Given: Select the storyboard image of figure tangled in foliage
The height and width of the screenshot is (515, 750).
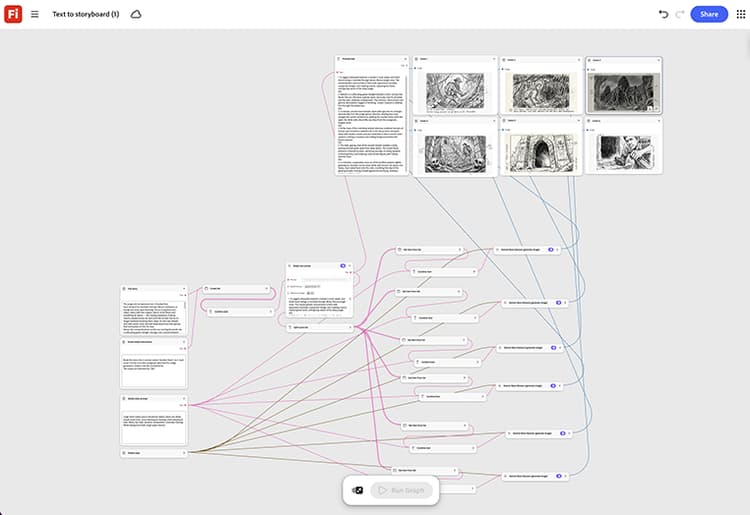Looking at the screenshot, I should point(541,91).
